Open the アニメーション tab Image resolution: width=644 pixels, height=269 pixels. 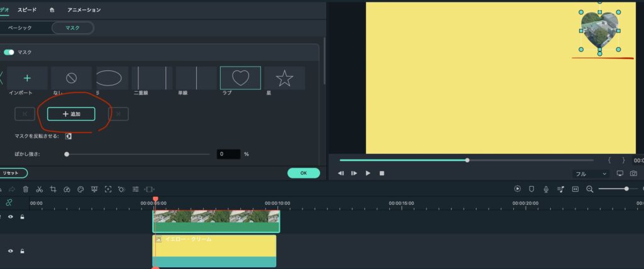tap(84, 10)
